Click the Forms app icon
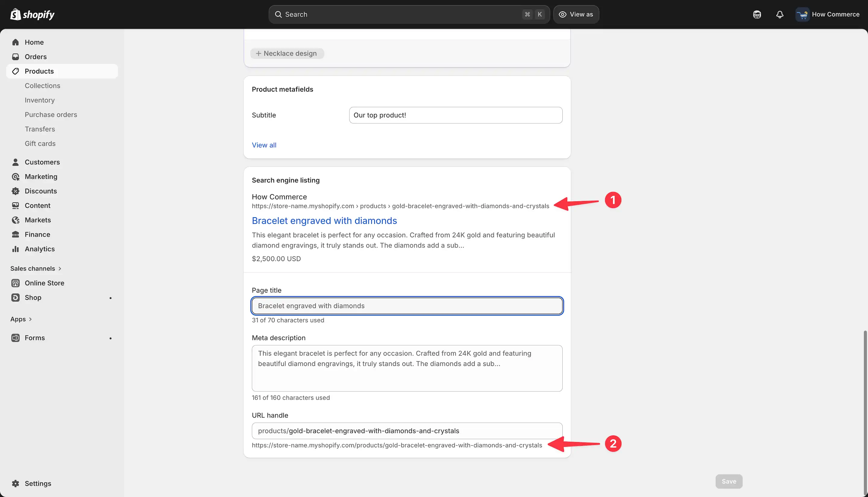 15,338
